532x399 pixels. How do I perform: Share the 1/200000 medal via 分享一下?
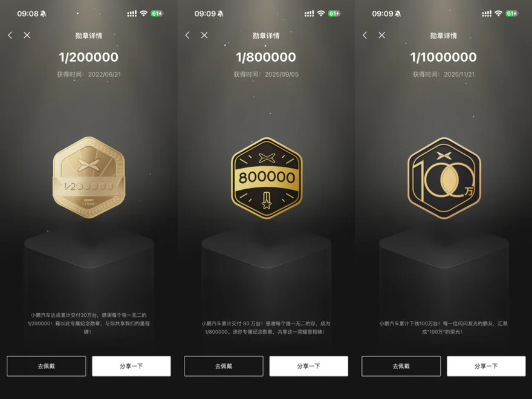tap(131, 366)
